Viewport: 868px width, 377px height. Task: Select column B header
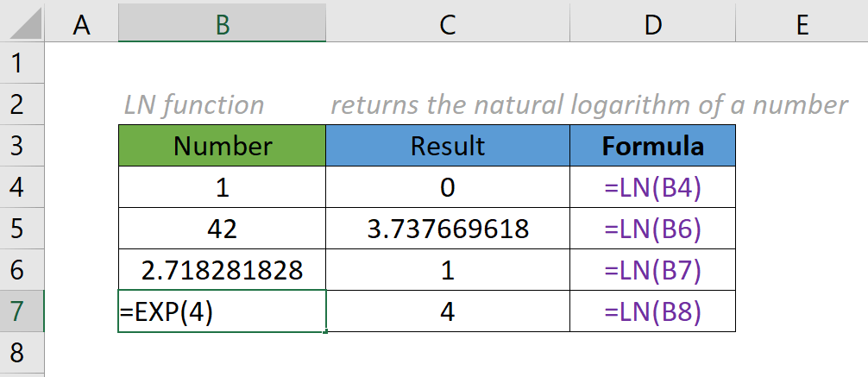[222, 26]
